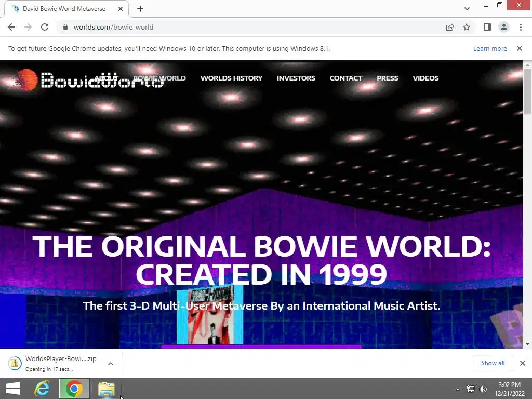The image size is (532, 399).
Task: Click the scrollbar up arrow
Action: pyautogui.click(x=527, y=64)
